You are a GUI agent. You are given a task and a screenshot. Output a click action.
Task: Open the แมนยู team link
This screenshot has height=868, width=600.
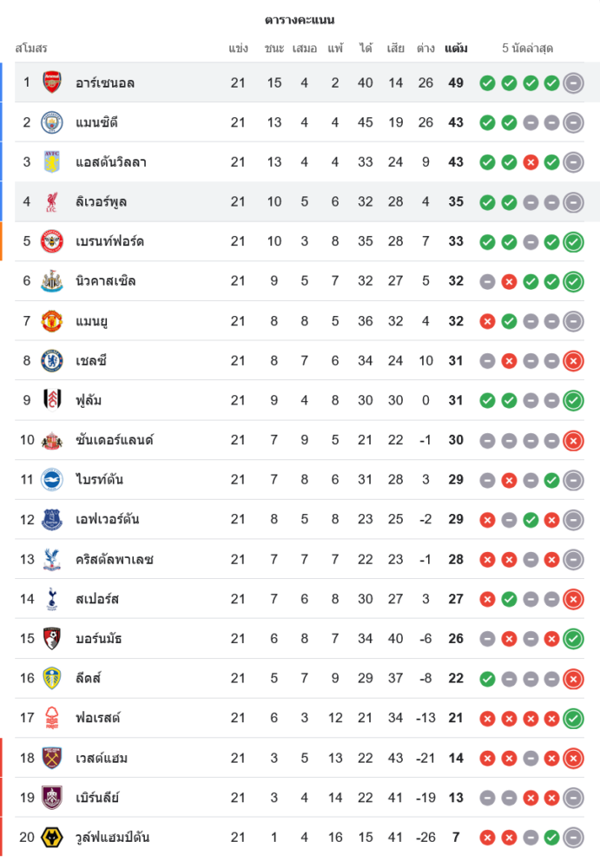[x=92, y=321]
